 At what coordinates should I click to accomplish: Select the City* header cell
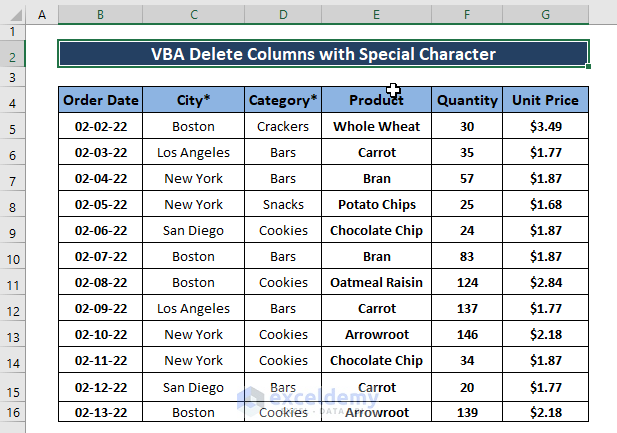[x=193, y=100]
